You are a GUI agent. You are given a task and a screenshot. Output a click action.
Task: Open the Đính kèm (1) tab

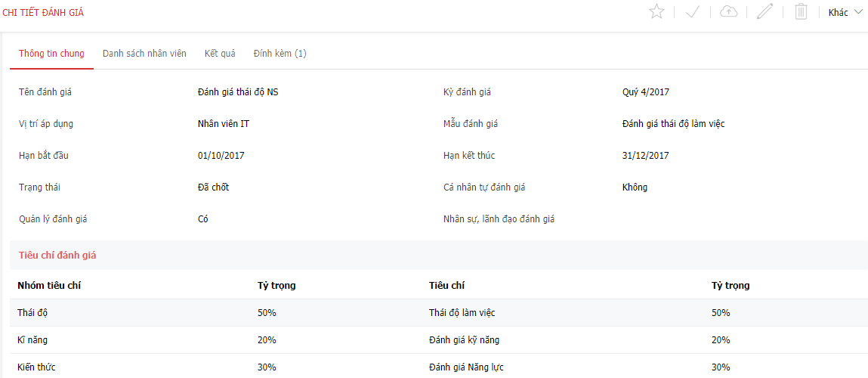(280, 54)
